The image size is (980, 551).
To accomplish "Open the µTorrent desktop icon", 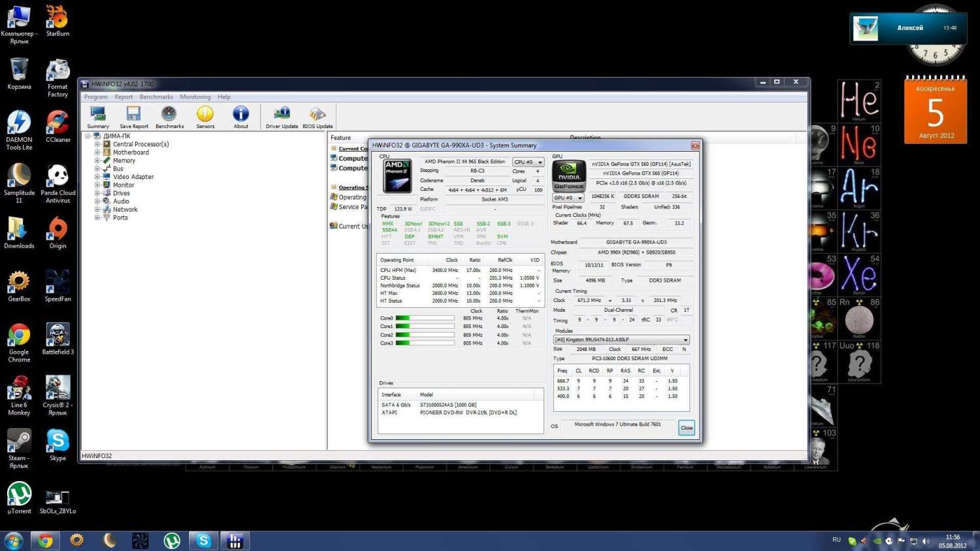I will tap(19, 498).
